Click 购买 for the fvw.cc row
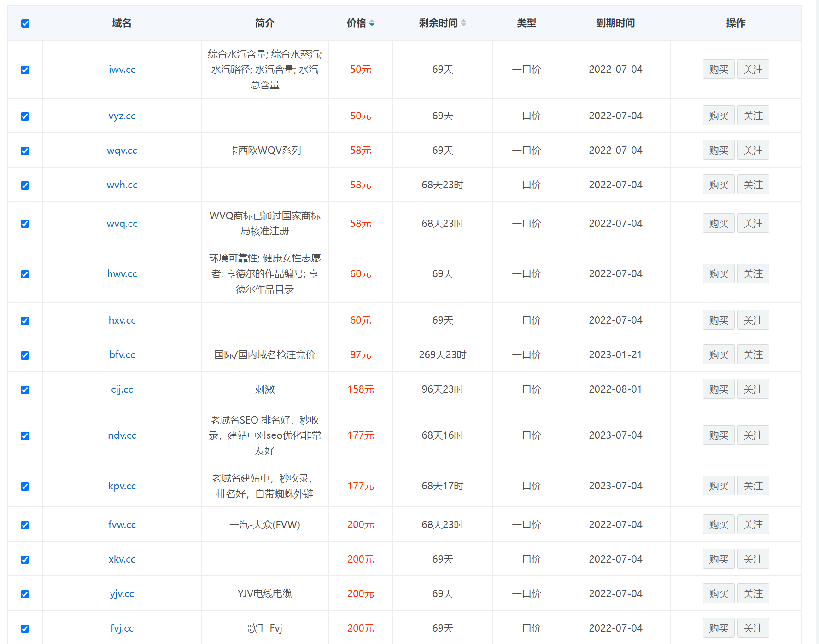This screenshot has width=819, height=644. pos(718,525)
